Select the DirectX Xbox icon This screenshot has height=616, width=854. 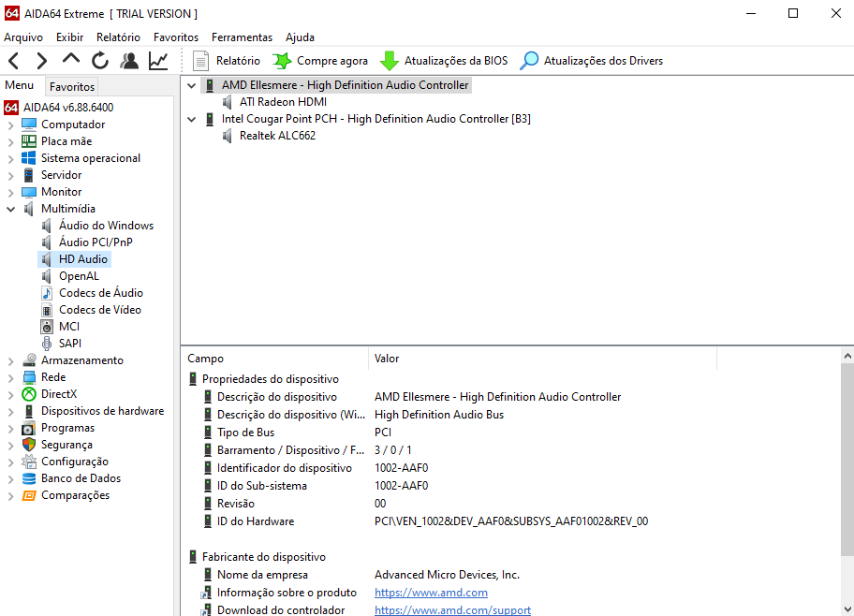(29, 394)
